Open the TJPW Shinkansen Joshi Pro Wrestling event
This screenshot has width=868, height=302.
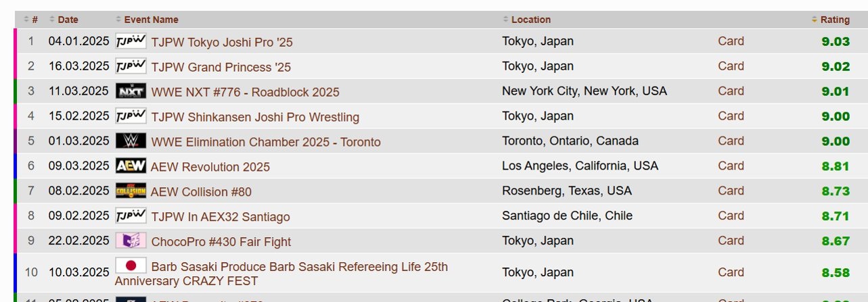tap(255, 117)
